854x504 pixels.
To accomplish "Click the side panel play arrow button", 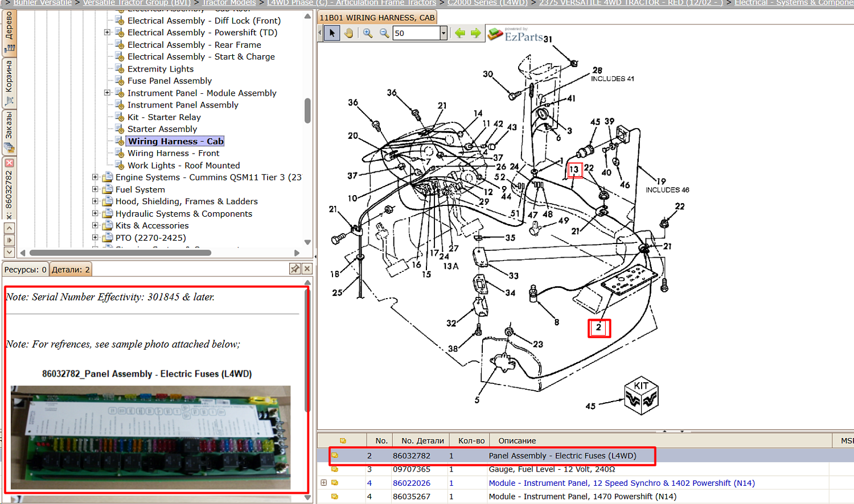I will coord(9,240).
